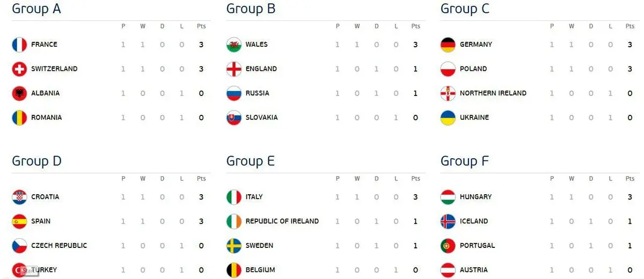Click the Germany flag icon

click(x=448, y=45)
